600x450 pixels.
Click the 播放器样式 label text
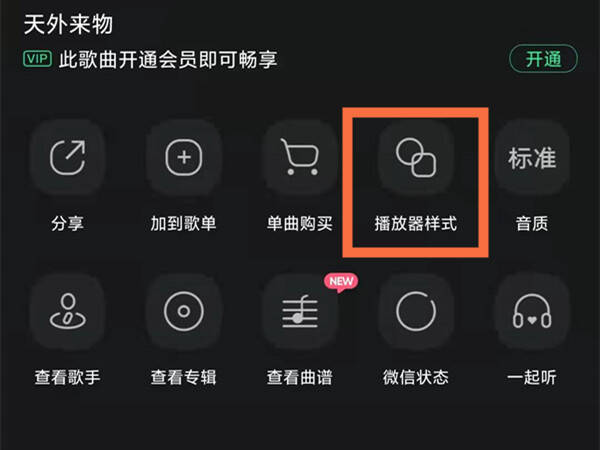416,223
